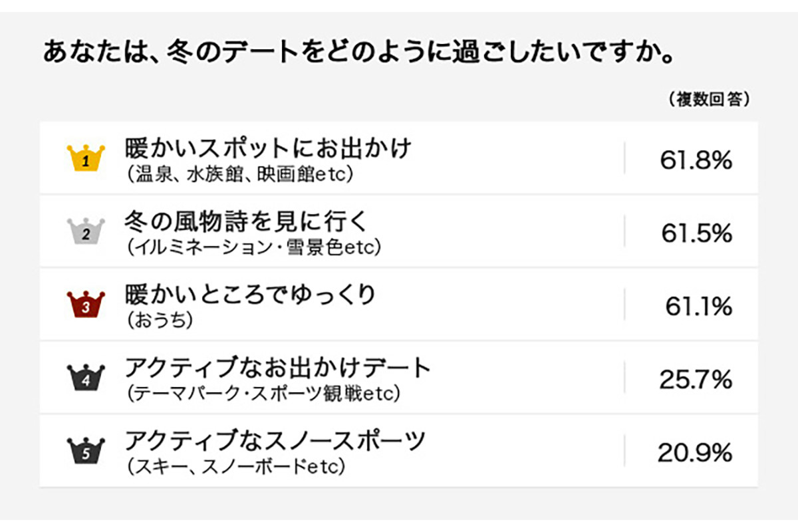
Task: Click the black crown rank 4 icon
Action: (87, 377)
